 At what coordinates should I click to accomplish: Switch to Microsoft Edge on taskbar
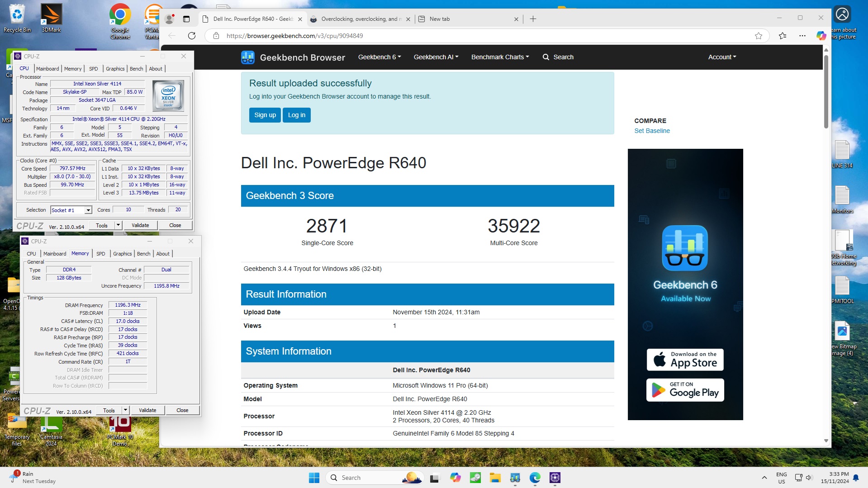[535, 478]
